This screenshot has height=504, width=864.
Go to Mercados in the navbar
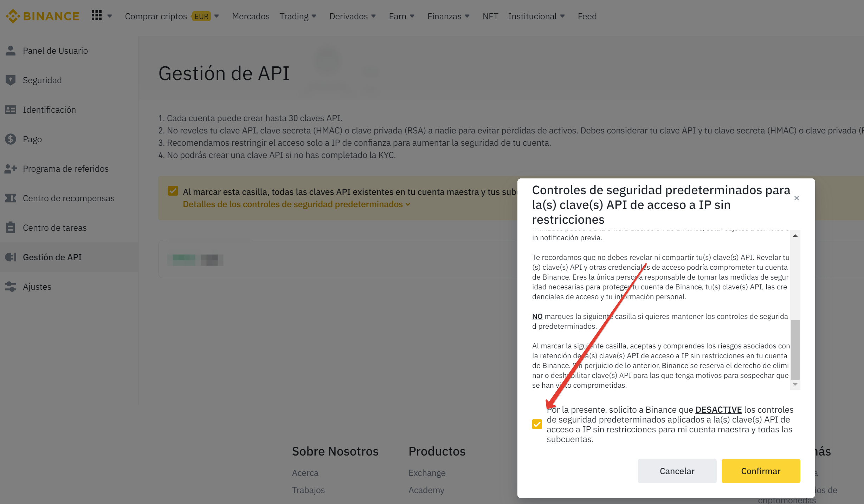tap(251, 16)
